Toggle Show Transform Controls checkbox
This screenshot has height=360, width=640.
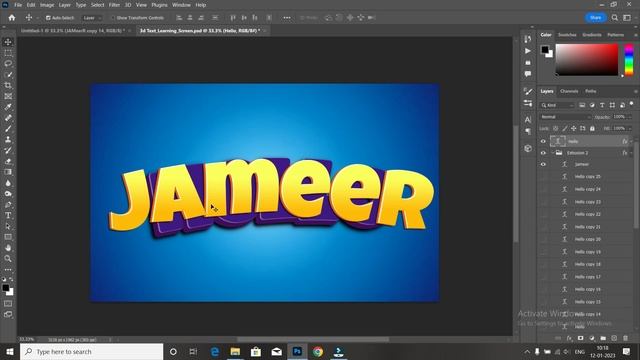point(113,18)
